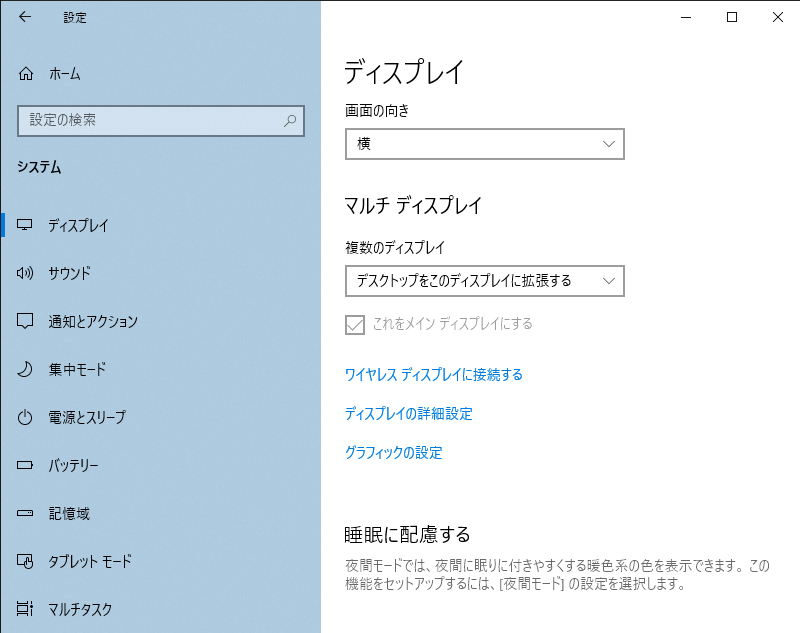Go to ホーム settings page
Viewport: 800px width, 633px height.
(161, 74)
